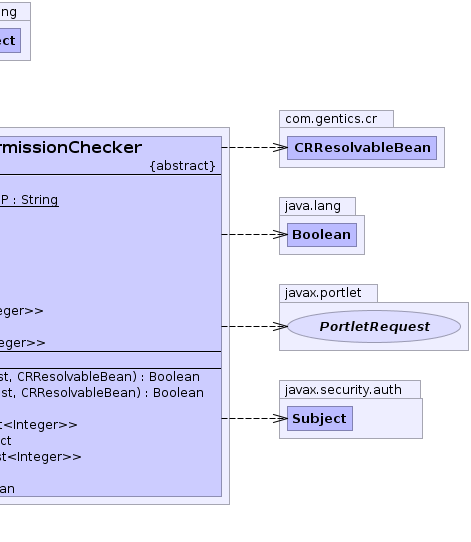Click the PermissionChecker class title
Viewport: 471px width, 542px height.
tap(71, 148)
